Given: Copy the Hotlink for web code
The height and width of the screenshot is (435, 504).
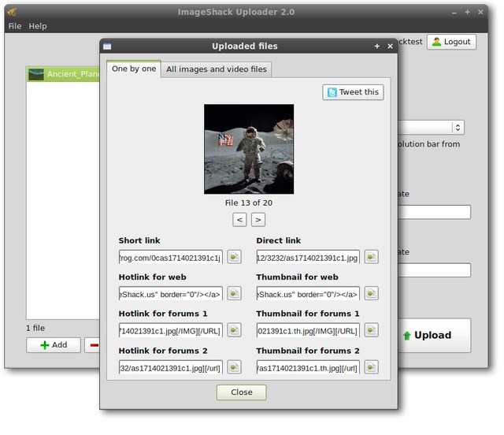Looking at the screenshot, I should (x=234, y=294).
